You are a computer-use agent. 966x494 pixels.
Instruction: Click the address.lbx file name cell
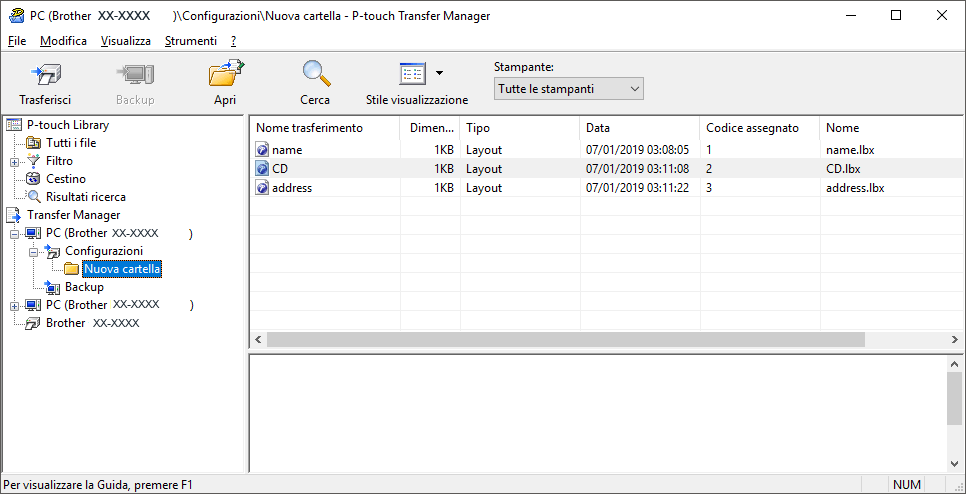(x=855, y=188)
